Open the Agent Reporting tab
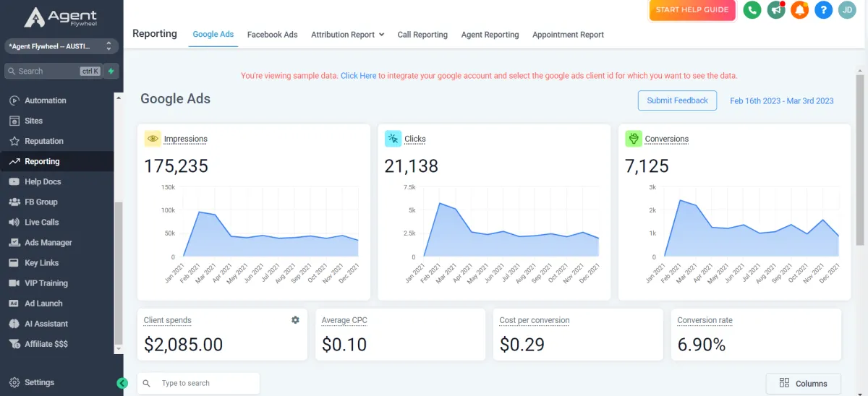Screen dimensions: 868x396 click(490, 35)
